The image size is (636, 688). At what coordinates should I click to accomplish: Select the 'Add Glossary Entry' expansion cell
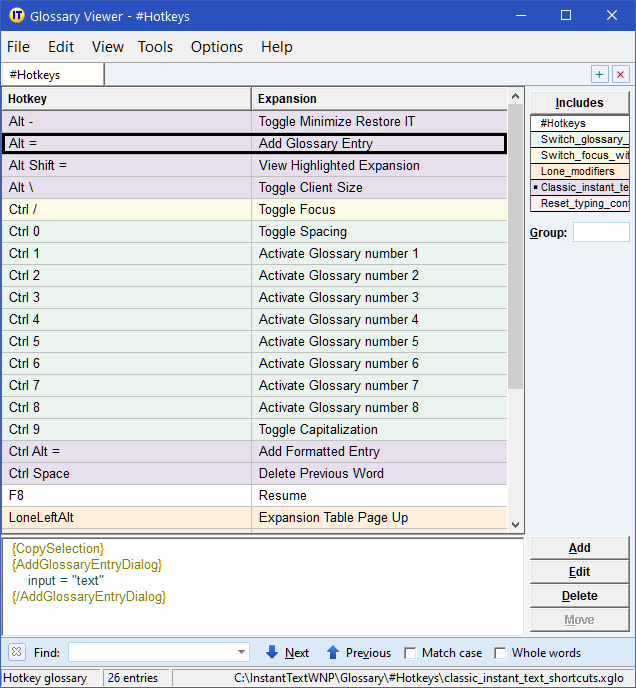[x=380, y=143]
